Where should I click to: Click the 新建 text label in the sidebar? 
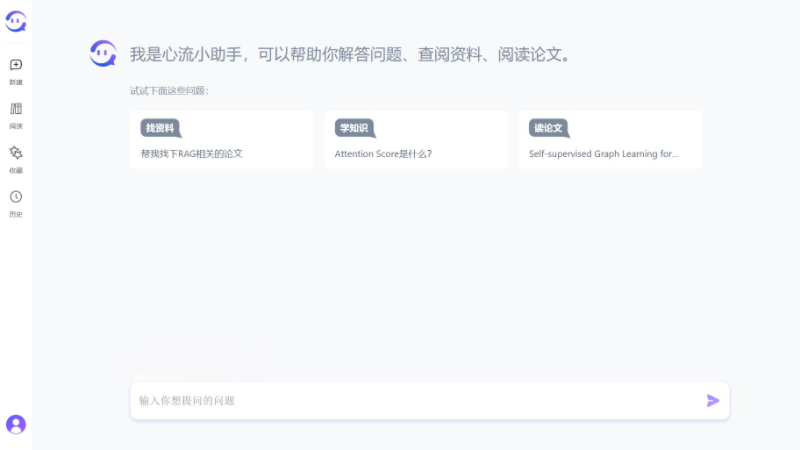point(16,82)
